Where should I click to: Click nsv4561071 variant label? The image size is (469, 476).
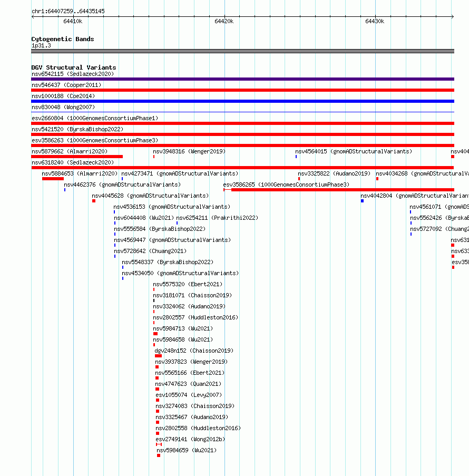439,207
